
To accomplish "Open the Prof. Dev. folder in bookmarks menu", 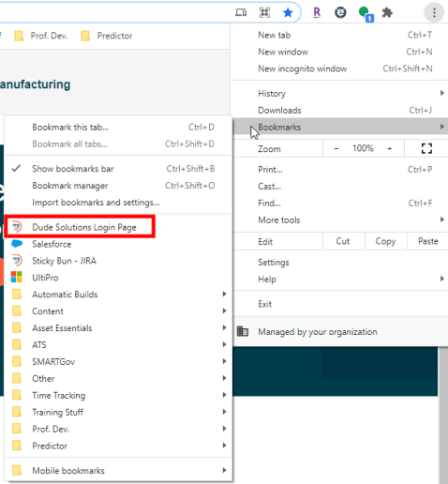I will 118,429.
